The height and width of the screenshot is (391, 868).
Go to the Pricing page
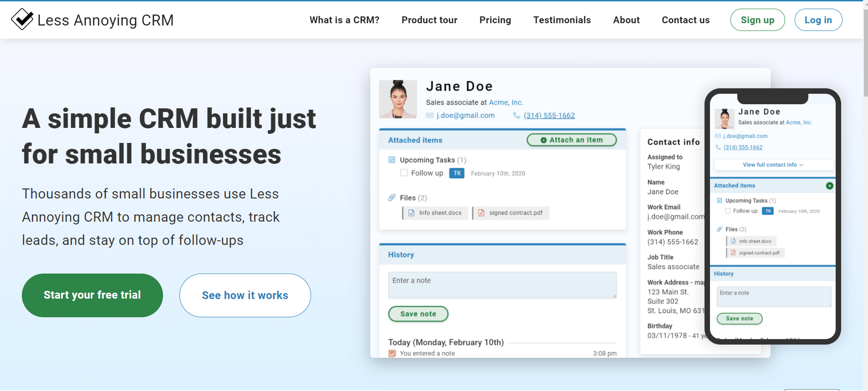pyautogui.click(x=495, y=20)
